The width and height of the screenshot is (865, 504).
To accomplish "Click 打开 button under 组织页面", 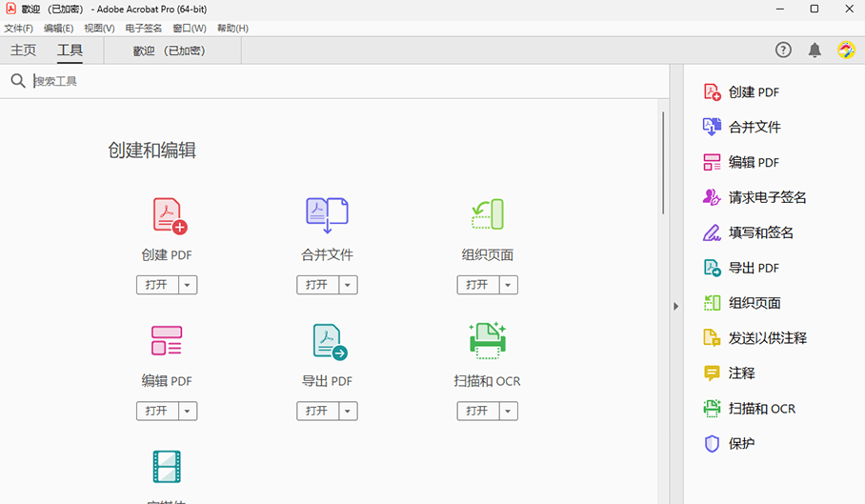I will click(477, 285).
